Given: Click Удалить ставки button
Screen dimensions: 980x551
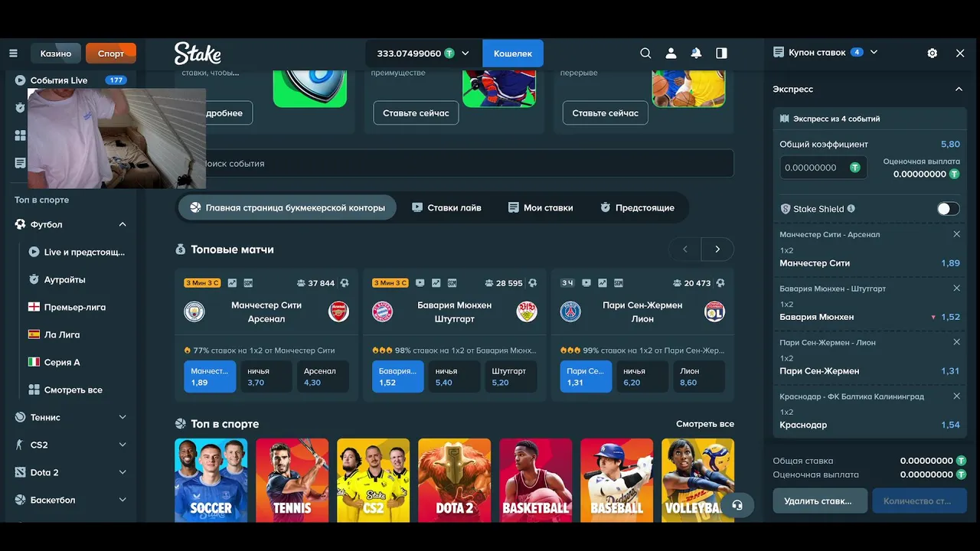Looking at the screenshot, I should coord(820,501).
